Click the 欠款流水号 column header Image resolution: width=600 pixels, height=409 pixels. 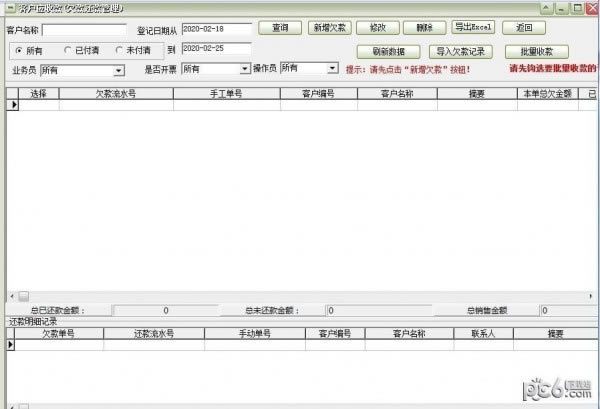tap(115, 93)
